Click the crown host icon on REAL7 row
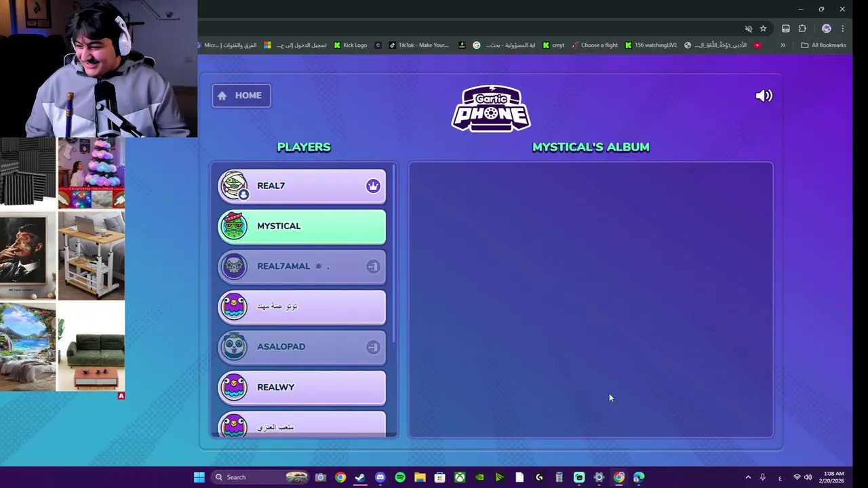 coord(373,186)
